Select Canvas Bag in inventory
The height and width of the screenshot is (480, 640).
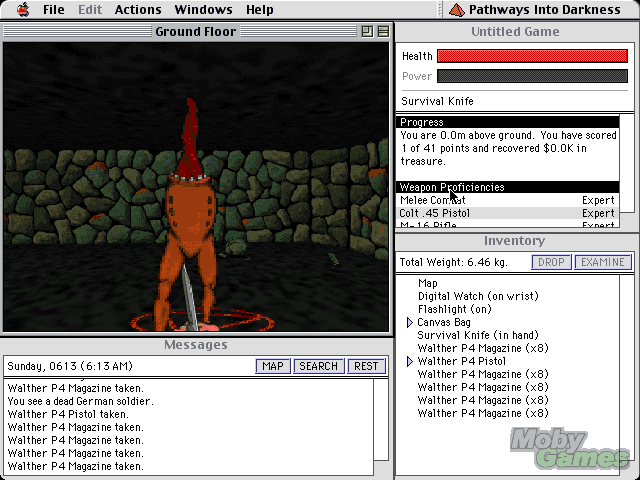(444, 322)
